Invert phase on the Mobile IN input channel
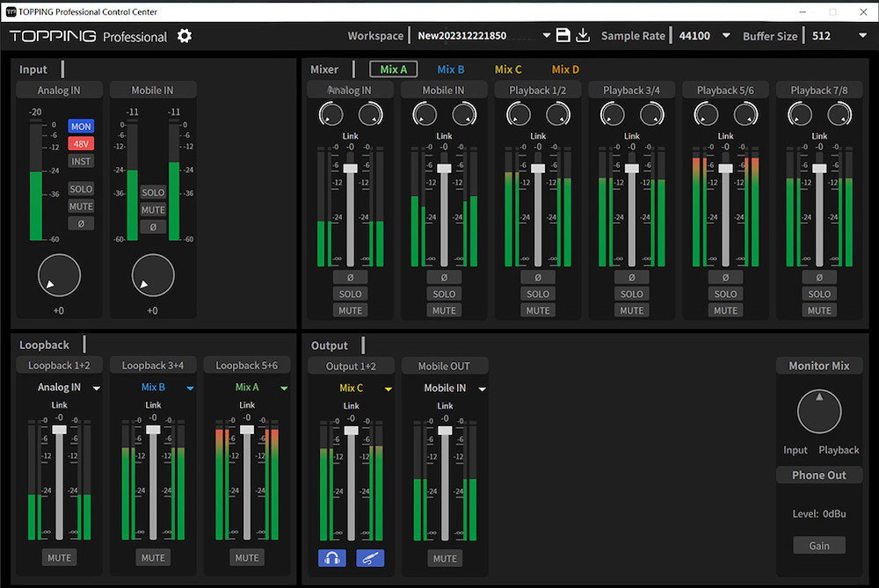The width and height of the screenshot is (879, 588). pos(153,227)
